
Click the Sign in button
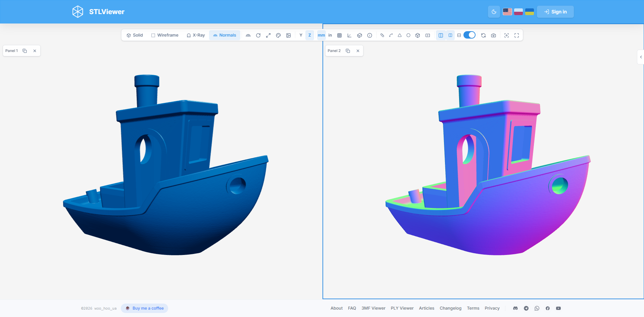pyautogui.click(x=555, y=12)
